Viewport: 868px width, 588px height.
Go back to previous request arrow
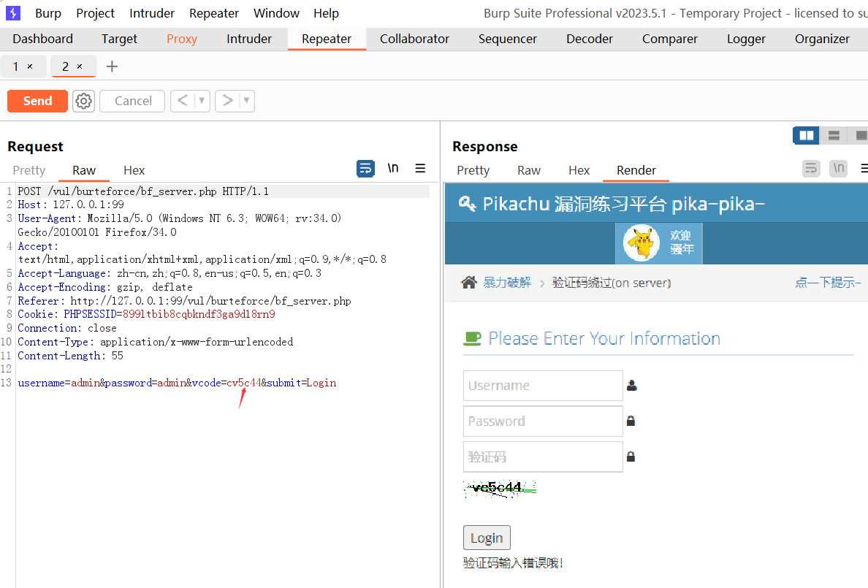pos(183,101)
